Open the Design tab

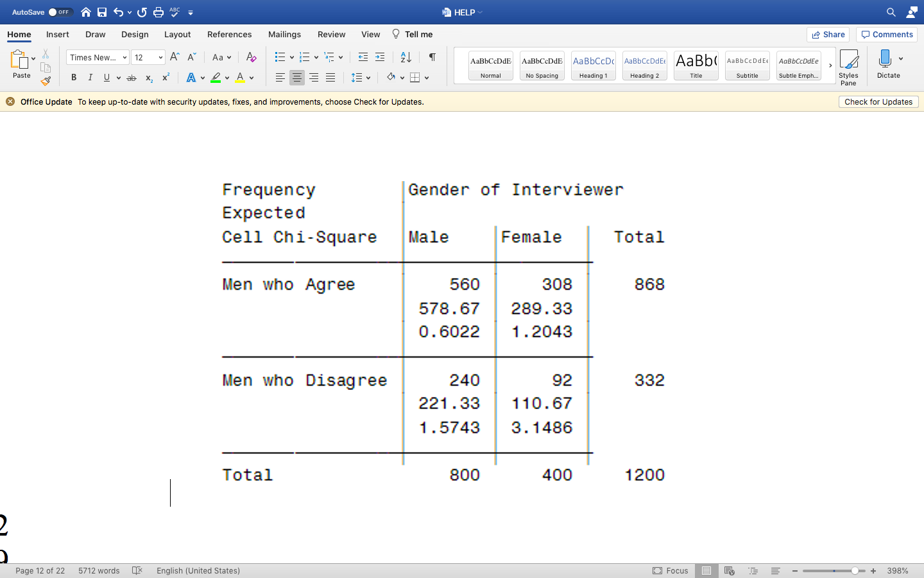135,35
